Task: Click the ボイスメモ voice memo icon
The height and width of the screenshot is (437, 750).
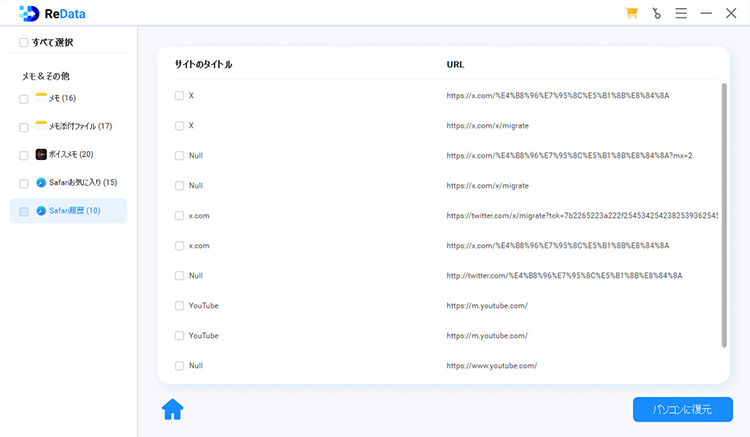Action: click(41, 155)
